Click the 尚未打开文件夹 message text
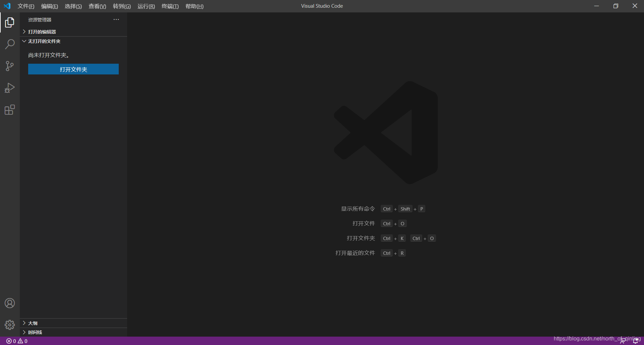Image resolution: width=644 pixels, height=345 pixels. point(49,55)
